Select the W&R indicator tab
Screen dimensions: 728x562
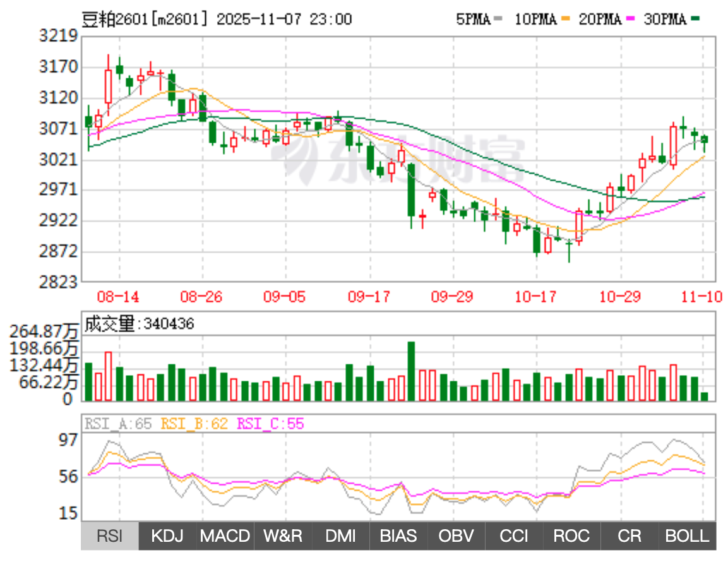click(x=283, y=536)
